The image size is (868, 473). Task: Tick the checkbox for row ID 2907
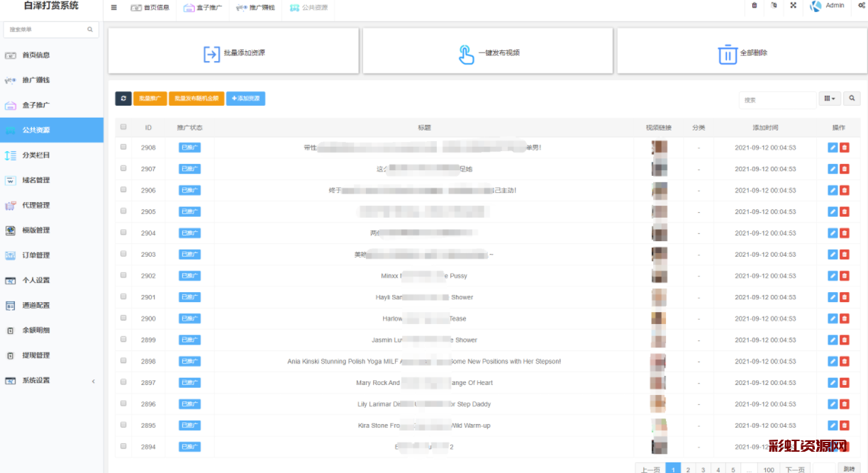123,169
